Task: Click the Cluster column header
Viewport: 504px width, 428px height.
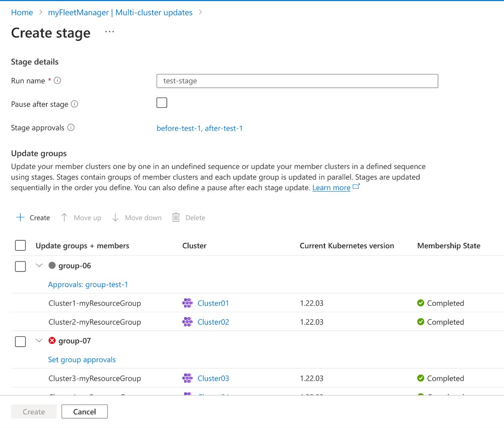Action: 194,246
